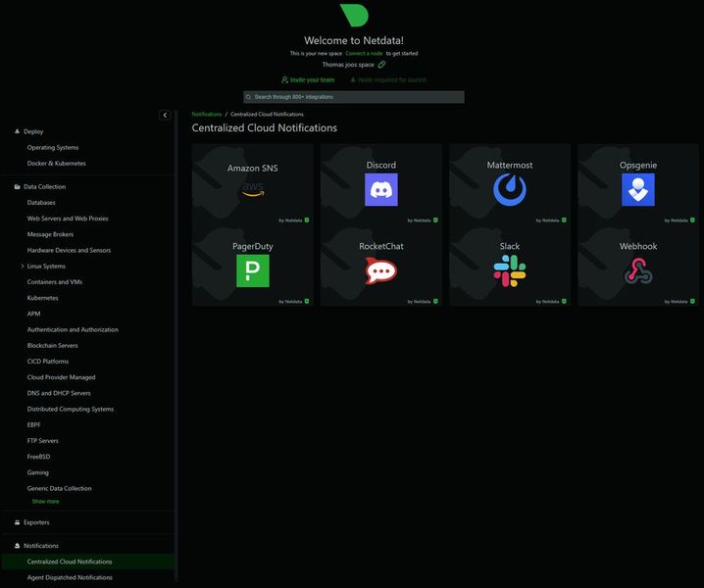
Task: Click the Deploy section icon
Action: click(17, 131)
